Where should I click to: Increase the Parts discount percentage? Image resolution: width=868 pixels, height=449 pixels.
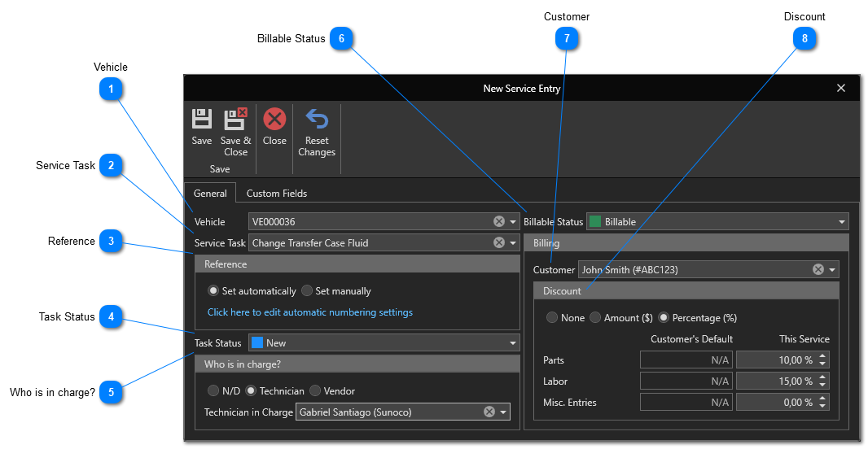click(x=822, y=356)
